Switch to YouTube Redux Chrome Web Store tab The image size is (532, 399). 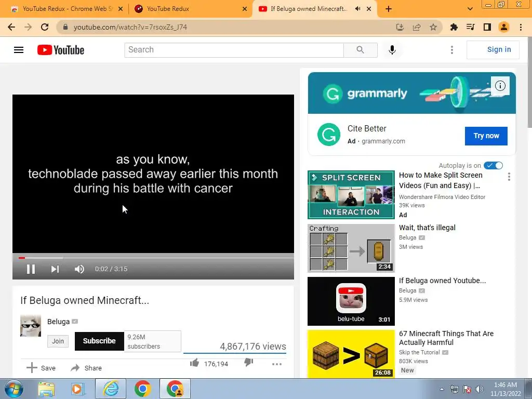click(x=67, y=9)
